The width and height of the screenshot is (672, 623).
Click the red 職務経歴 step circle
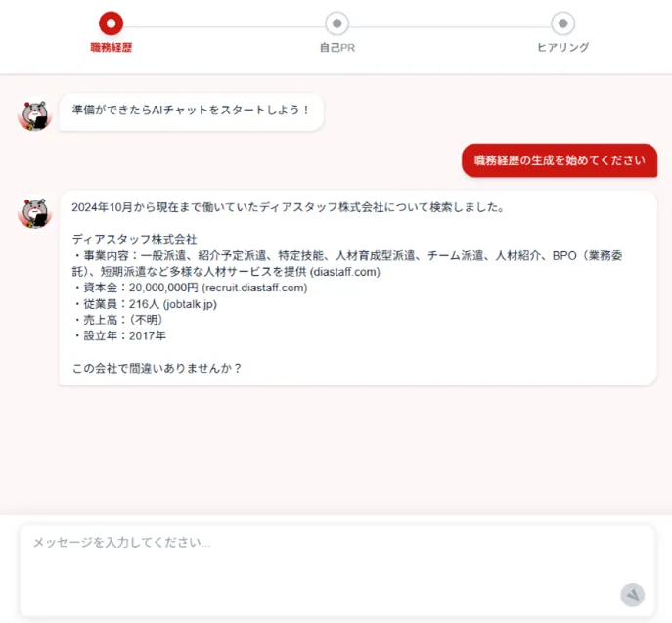pos(112,23)
